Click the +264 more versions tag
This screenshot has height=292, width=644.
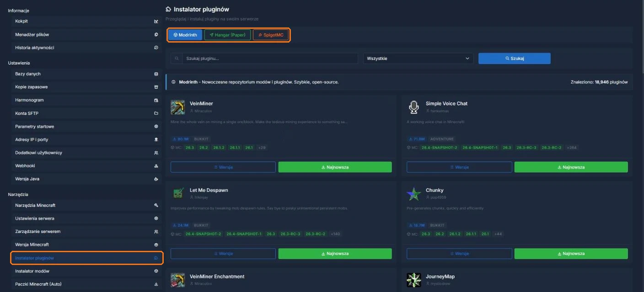[x=572, y=147]
